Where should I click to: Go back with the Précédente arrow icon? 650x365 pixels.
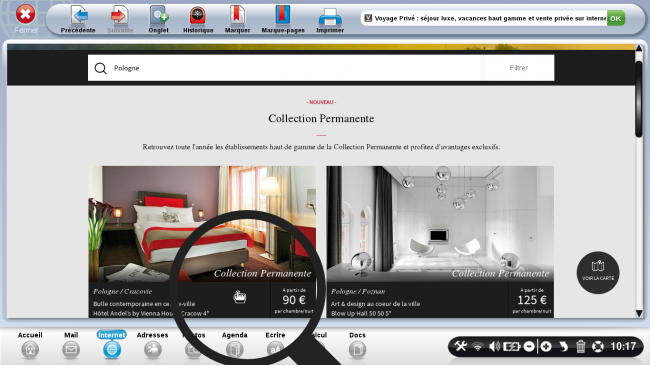pyautogui.click(x=78, y=16)
